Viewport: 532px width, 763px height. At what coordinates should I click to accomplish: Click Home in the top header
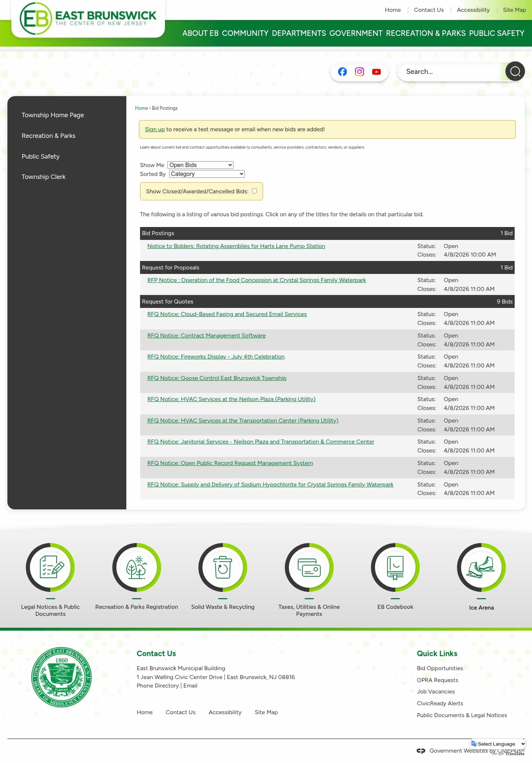tap(393, 10)
